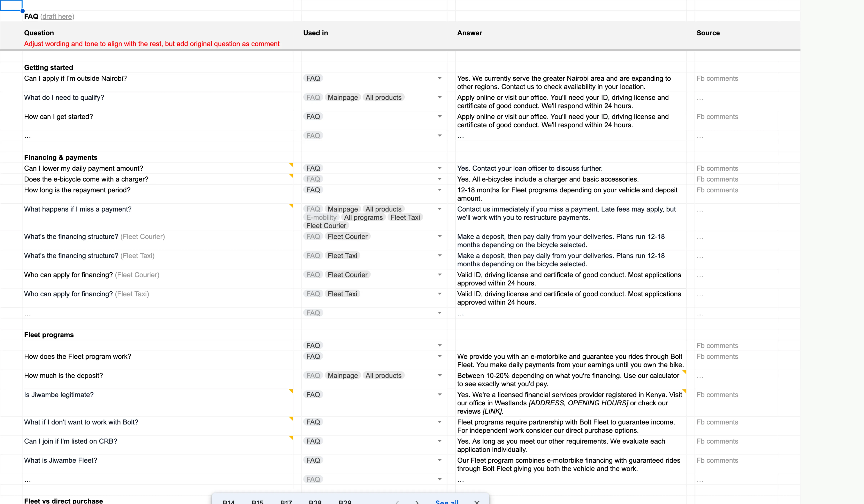This screenshot has width=864, height=504.
Task: Open the comment on "Does the e-bicycle come with a charger?"
Action: [291, 175]
